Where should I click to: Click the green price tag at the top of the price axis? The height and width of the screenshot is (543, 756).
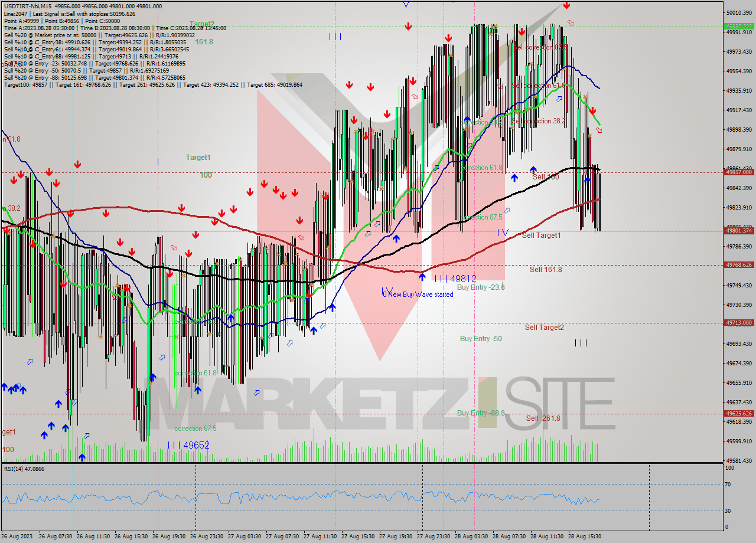(739, 26)
